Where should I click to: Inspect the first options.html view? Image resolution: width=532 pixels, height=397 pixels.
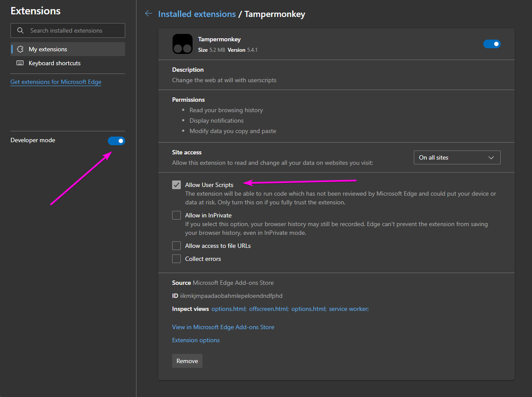(x=229, y=309)
